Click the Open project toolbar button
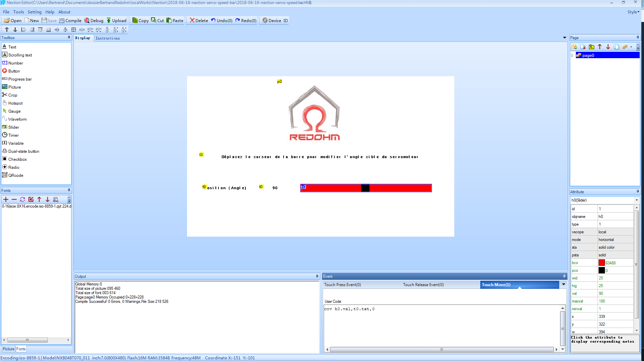 pyautogui.click(x=13, y=20)
